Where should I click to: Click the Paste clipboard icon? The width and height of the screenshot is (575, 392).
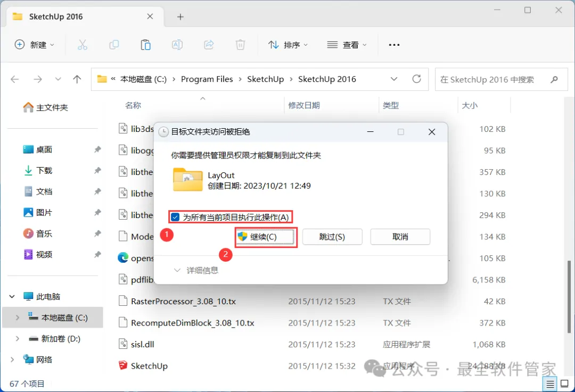click(145, 45)
